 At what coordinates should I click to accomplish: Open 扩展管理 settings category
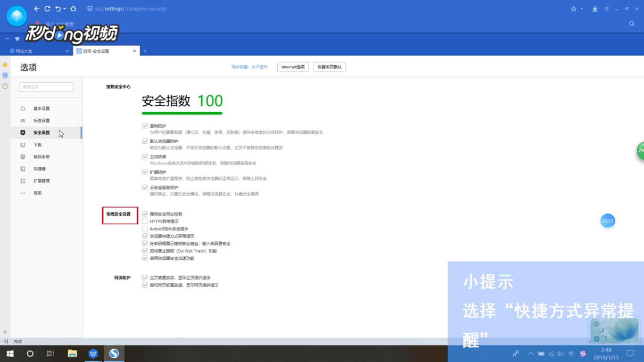click(x=46, y=181)
